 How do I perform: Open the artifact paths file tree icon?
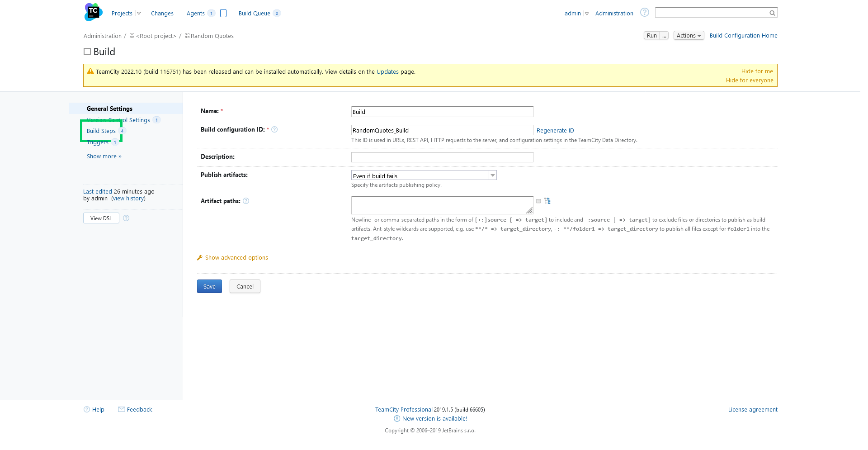547,201
